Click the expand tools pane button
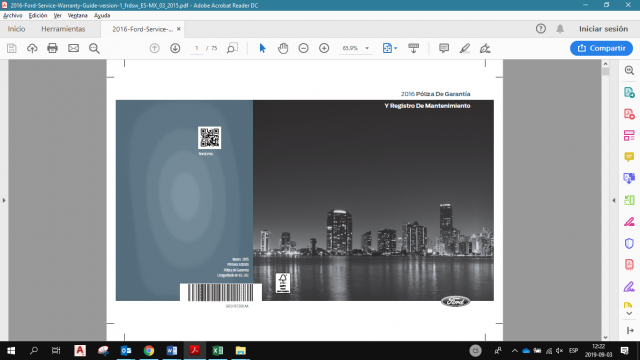The height and width of the screenshot is (360, 640). [x=629, y=331]
